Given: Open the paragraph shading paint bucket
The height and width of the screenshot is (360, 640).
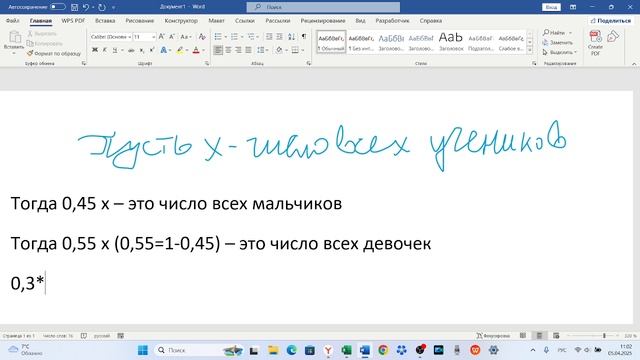Looking at the screenshot, I should pos(279,50).
